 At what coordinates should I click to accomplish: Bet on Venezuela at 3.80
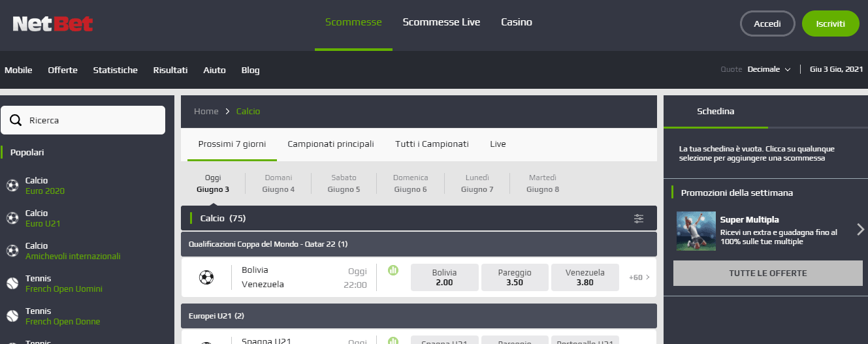(585, 277)
